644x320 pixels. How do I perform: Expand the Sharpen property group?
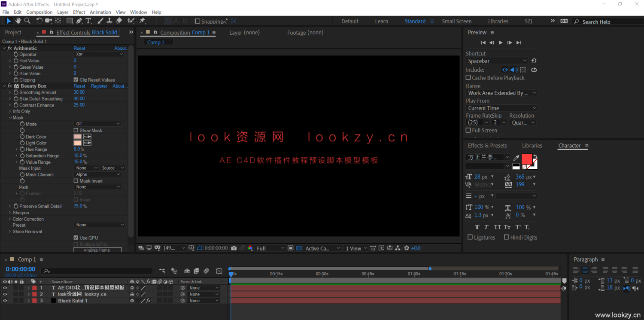10,213
